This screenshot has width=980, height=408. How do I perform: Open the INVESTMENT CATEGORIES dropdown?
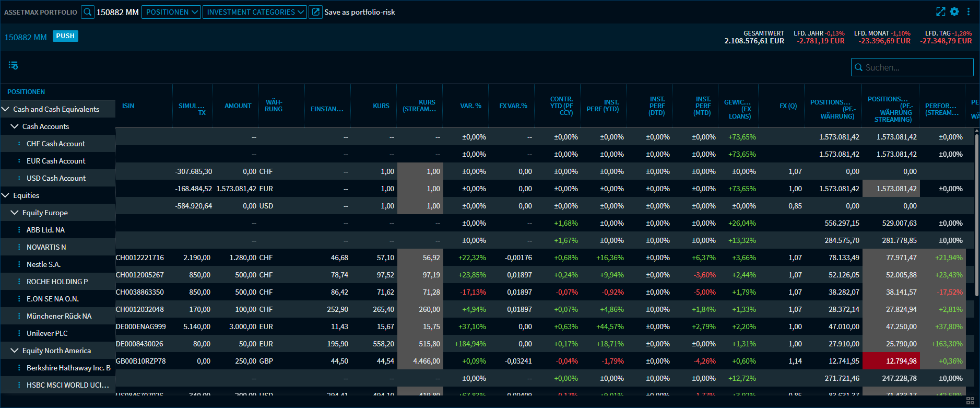tap(255, 12)
